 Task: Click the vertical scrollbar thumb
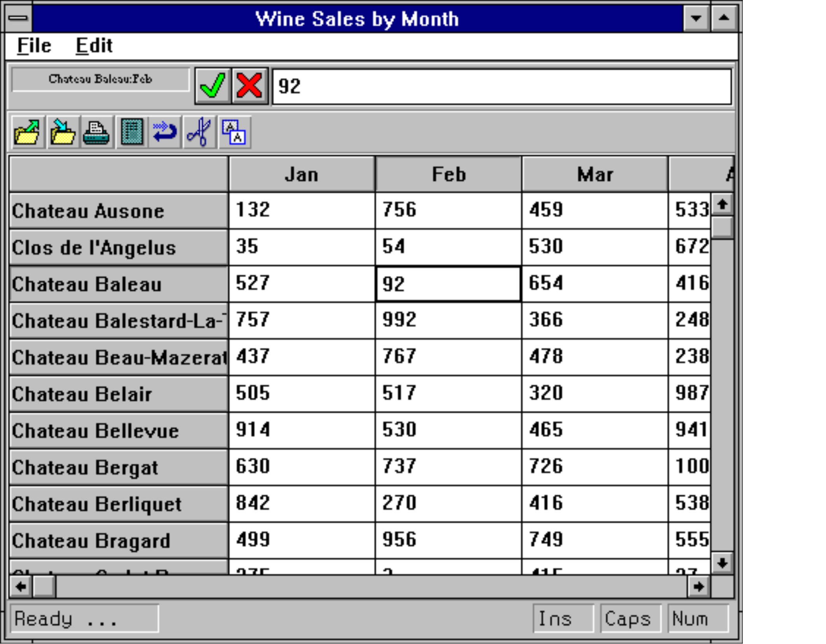pyautogui.click(x=722, y=227)
